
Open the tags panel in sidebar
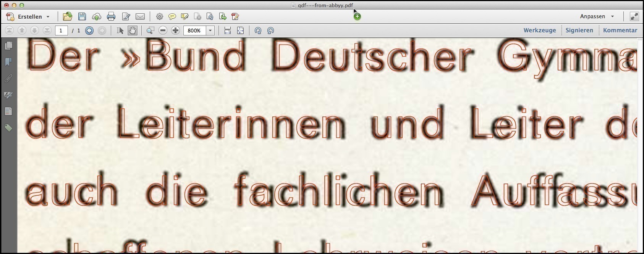coord(8,128)
